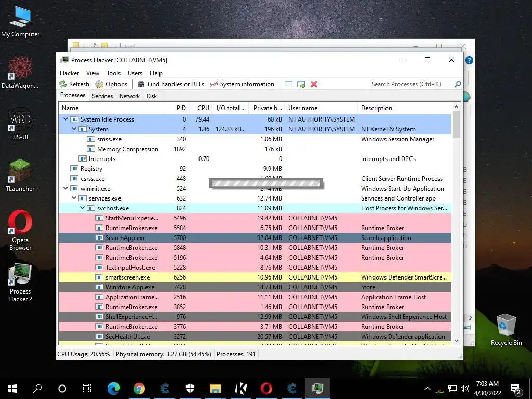The width and height of the screenshot is (532, 399).
Task: Click the Physical memory status entry
Action: pos(164,354)
